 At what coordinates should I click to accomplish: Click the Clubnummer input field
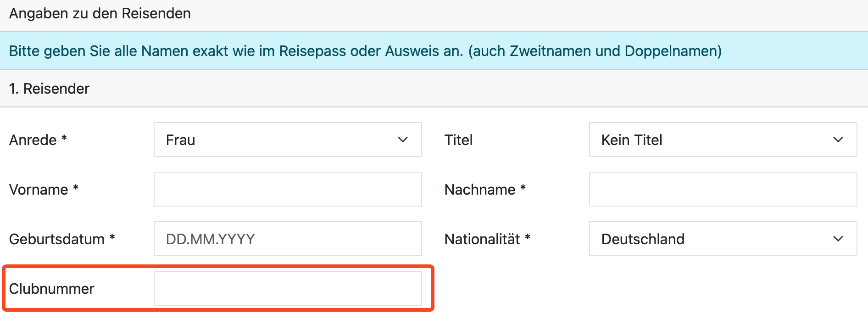[x=288, y=288]
